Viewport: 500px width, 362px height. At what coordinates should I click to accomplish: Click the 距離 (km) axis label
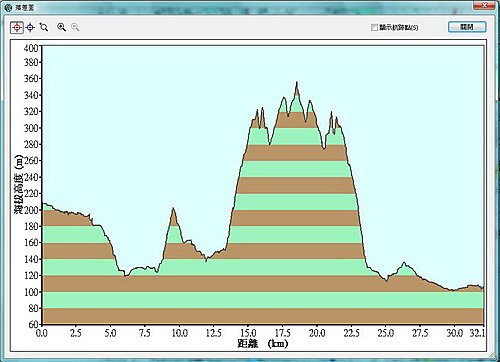[263, 343]
